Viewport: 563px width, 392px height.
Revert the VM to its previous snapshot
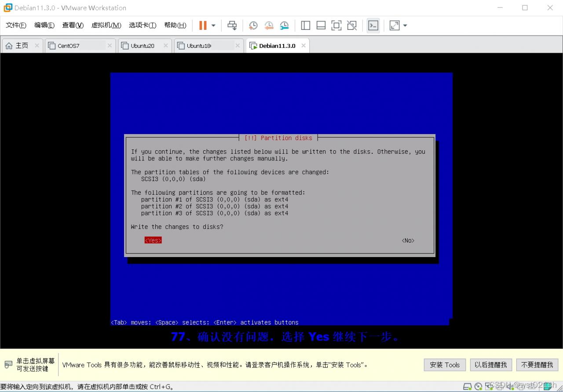pyautogui.click(x=269, y=25)
